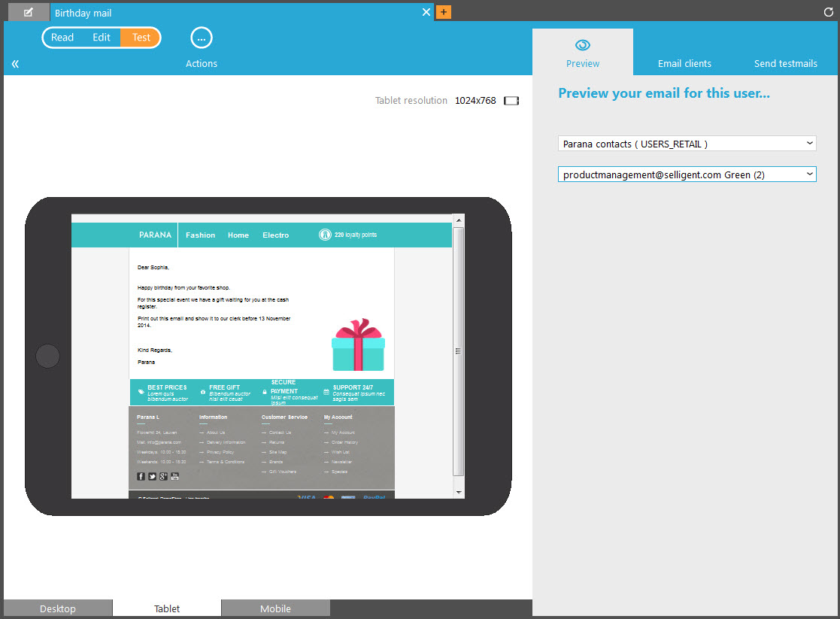
Task: Switch to Read mode
Action: pyautogui.click(x=62, y=38)
